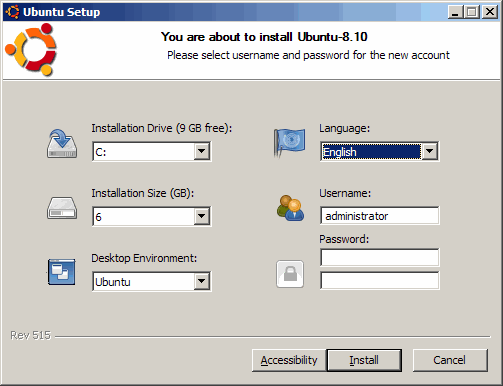Click the 'Rev 515' text
The width and height of the screenshot is (503, 386).
coord(30,335)
